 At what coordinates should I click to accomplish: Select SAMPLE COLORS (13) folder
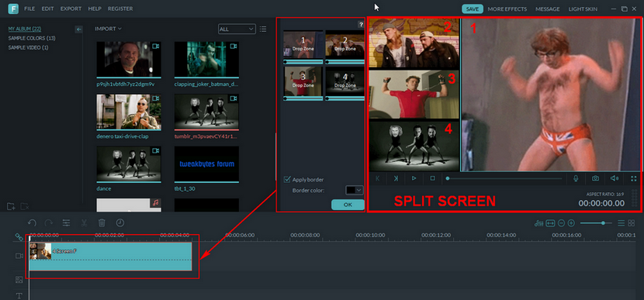[x=32, y=38]
